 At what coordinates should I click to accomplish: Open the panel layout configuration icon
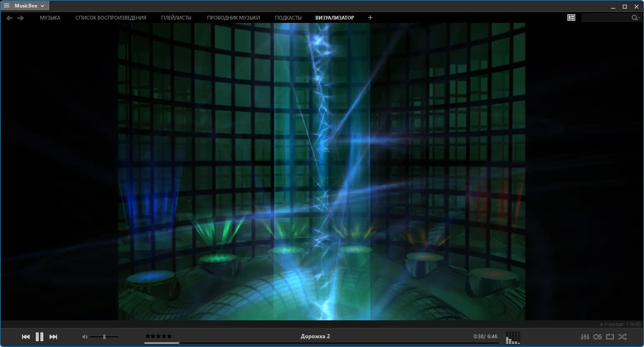coord(572,17)
